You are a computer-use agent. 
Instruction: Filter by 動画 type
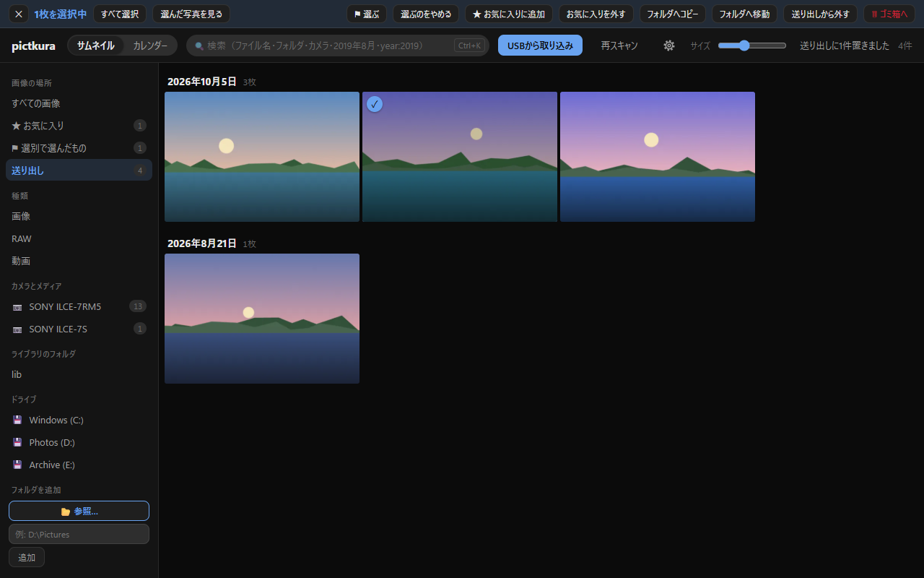point(79,261)
